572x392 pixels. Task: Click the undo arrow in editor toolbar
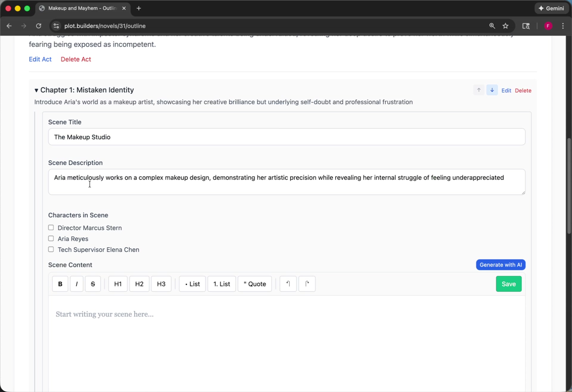(288, 284)
